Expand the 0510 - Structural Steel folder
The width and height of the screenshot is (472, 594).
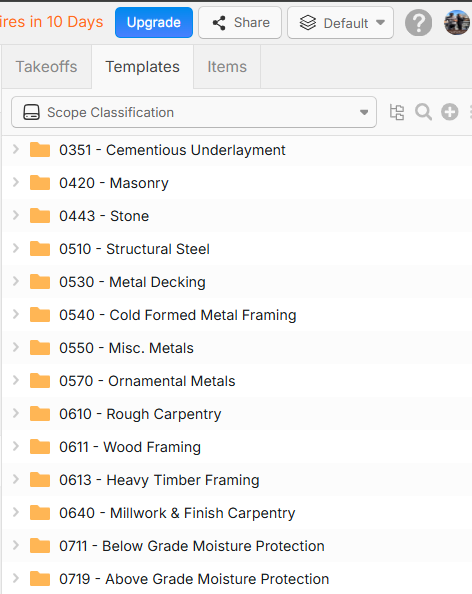coord(16,248)
